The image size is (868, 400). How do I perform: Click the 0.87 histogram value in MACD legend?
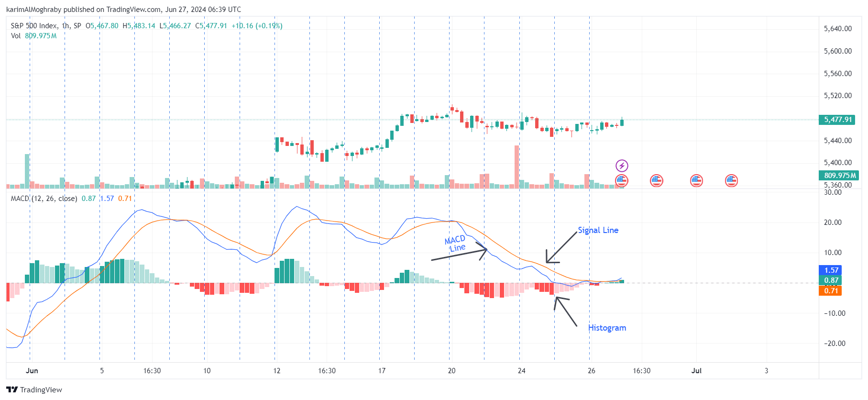[x=88, y=199]
